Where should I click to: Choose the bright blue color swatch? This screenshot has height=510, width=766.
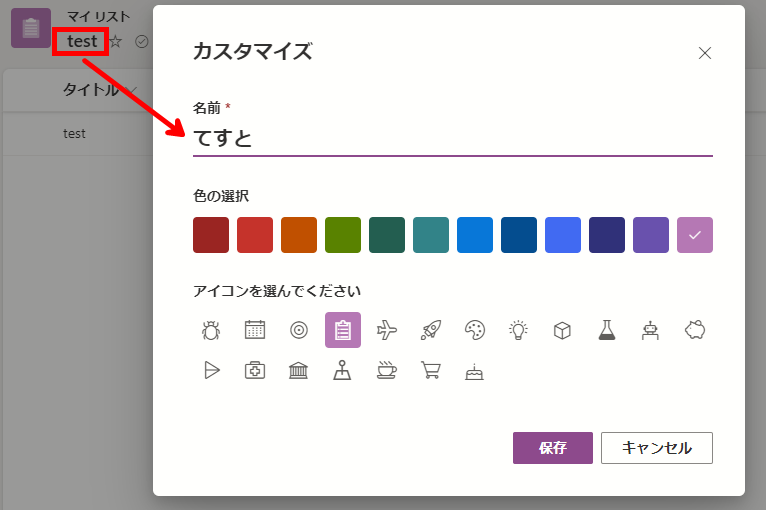(x=475, y=235)
